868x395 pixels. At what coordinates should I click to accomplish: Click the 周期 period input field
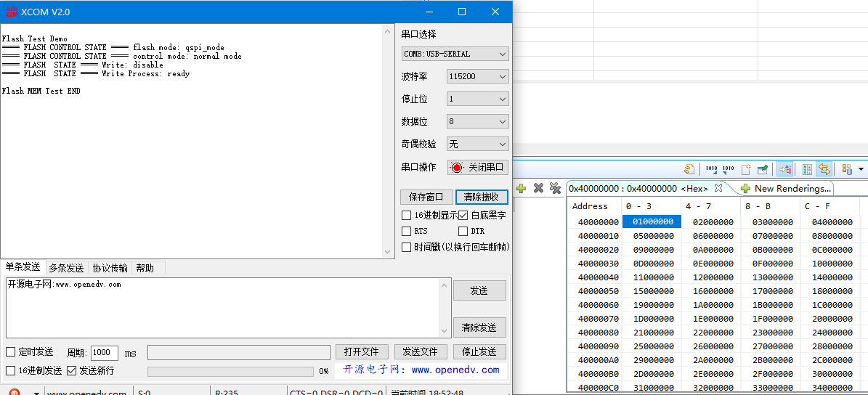point(105,352)
